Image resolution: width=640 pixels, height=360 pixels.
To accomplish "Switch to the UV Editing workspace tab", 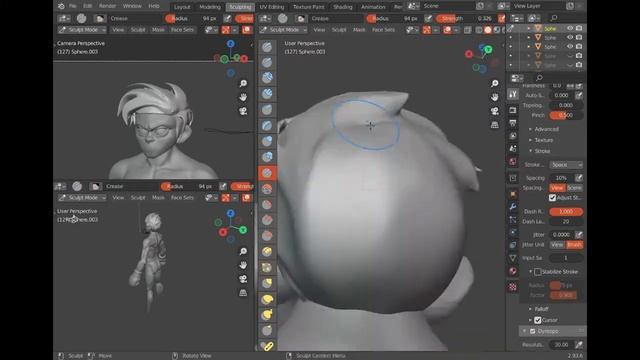I will pyautogui.click(x=271, y=7).
